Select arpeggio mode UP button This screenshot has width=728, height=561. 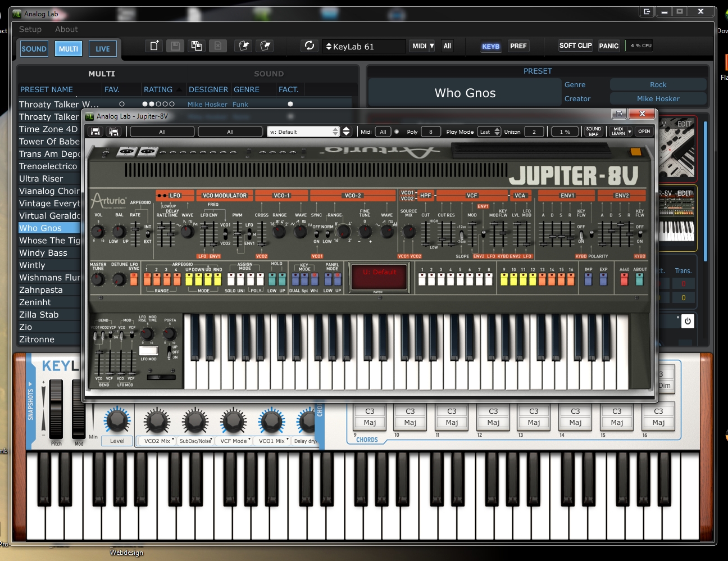[x=189, y=279]
